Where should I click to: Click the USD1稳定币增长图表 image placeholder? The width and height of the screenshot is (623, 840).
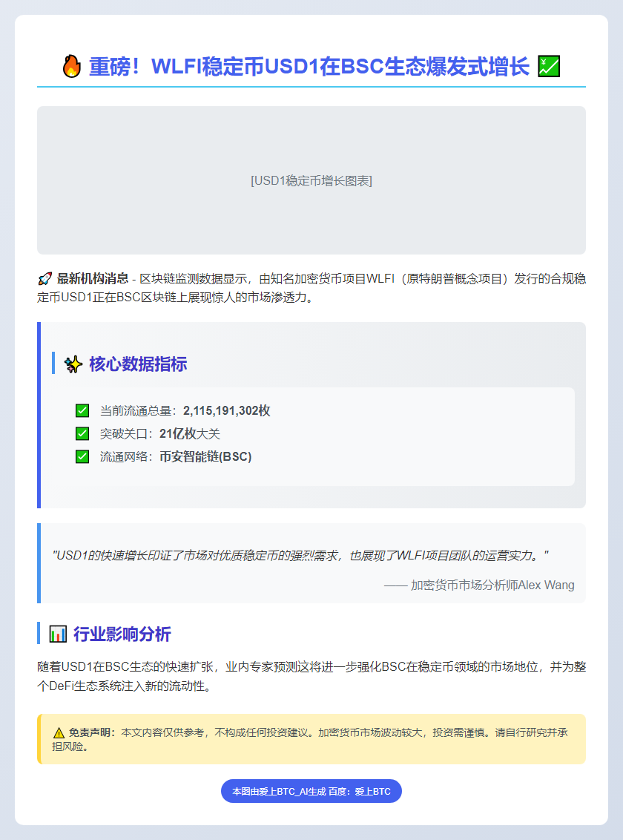coord(311,180)
